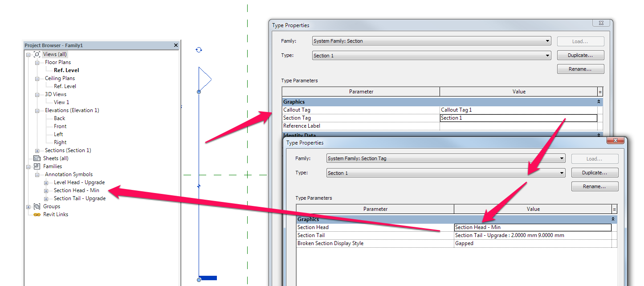Collapse the 3D Views node
Viewport: 644px width, 286px height.
pos(37,95)
